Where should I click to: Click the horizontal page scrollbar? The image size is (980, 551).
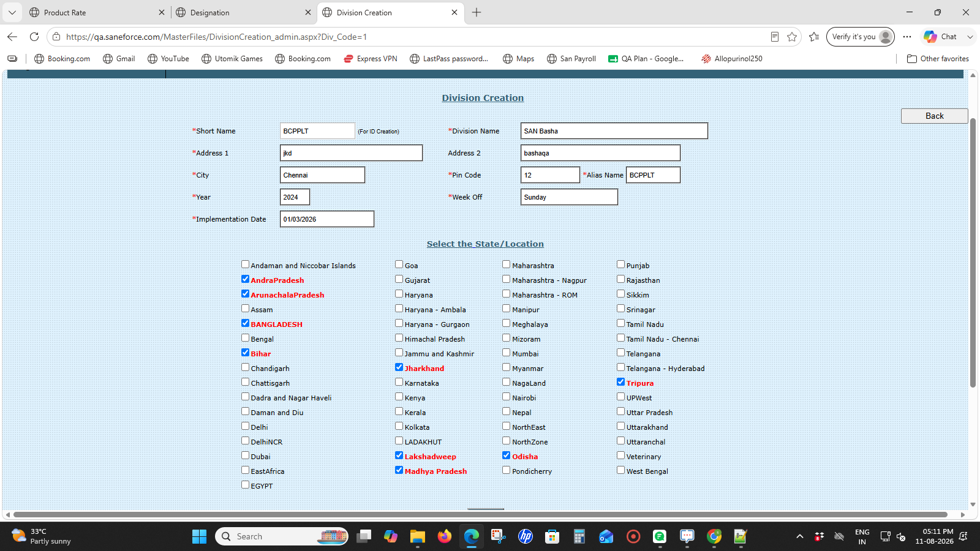point(481,515)
